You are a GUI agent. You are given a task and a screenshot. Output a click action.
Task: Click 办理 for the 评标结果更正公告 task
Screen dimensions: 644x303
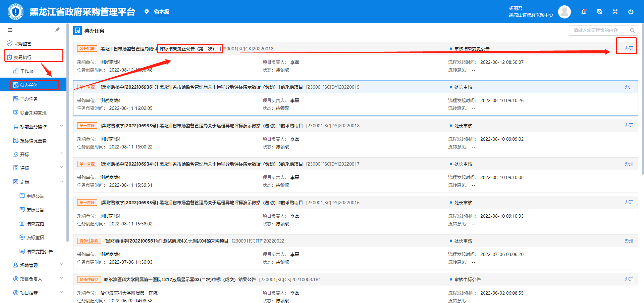tap(629, 48)
